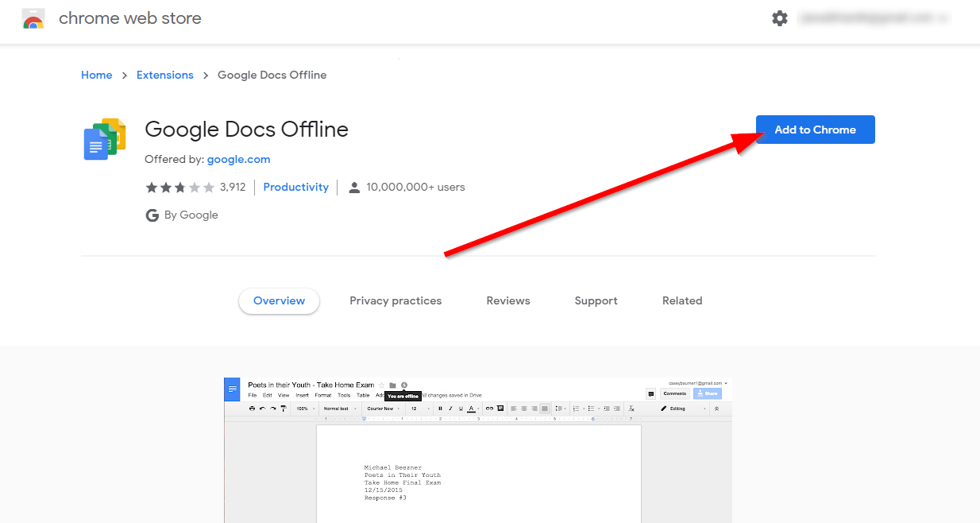Open the Productivity category link

point(295,187)
